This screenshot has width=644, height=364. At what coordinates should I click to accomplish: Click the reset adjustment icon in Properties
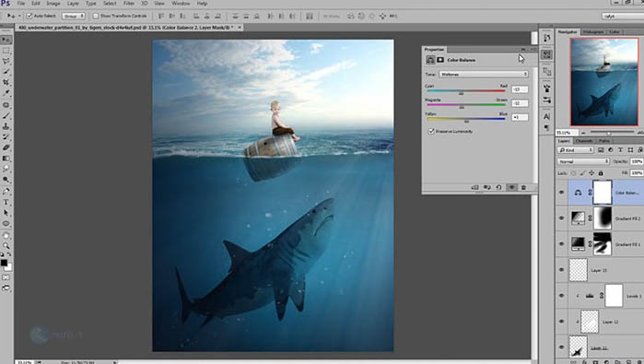pyautogui.click(x=498, y=187)
